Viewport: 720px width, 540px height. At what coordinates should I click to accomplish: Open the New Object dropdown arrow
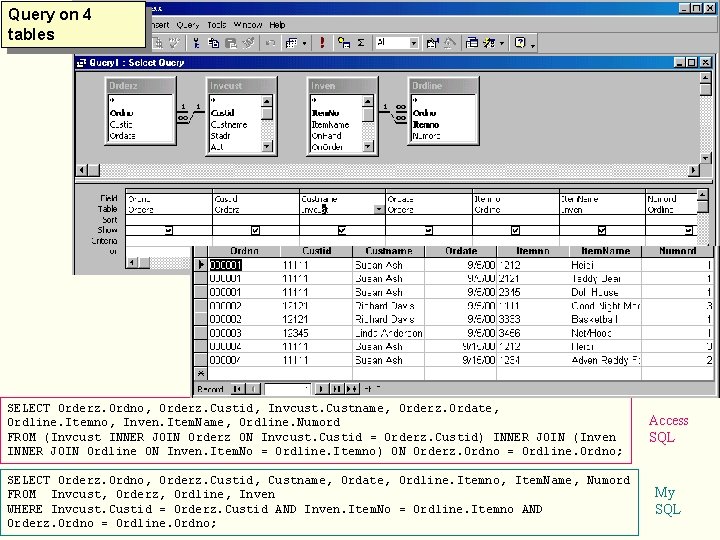[502, 44]
